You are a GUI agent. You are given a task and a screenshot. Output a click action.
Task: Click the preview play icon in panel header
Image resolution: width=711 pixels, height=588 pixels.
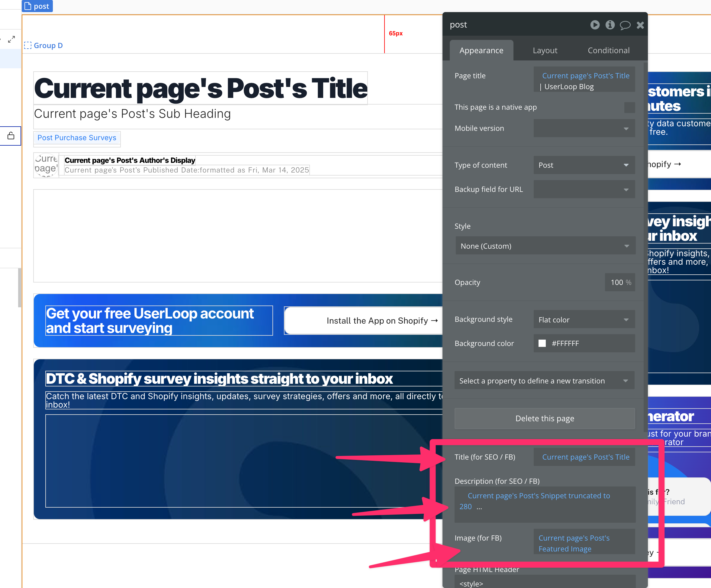pyautogui.click(x=595, y=25)
